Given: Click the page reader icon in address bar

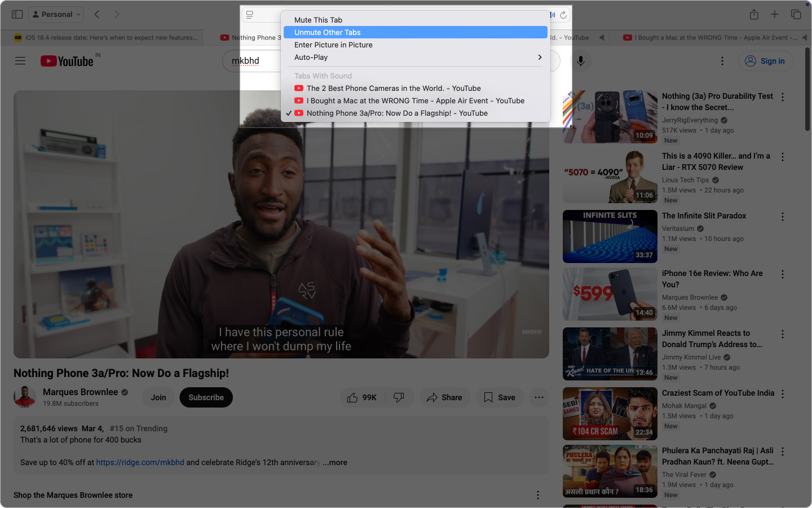Looking at the screenshot, I should [250, 15].
